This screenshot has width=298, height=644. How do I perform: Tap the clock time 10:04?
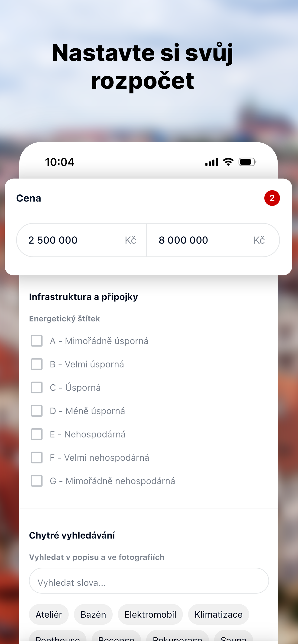(60, 162)
